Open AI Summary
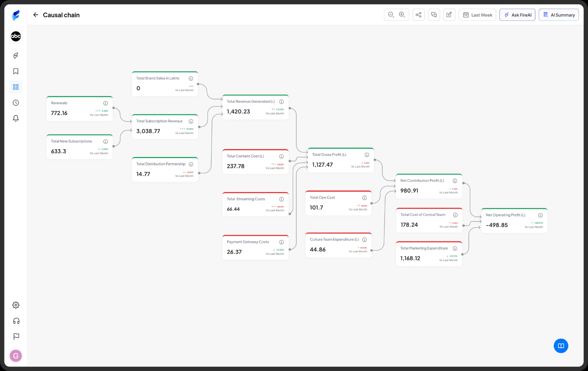588x371 pixels. click(x=559, y=14)
